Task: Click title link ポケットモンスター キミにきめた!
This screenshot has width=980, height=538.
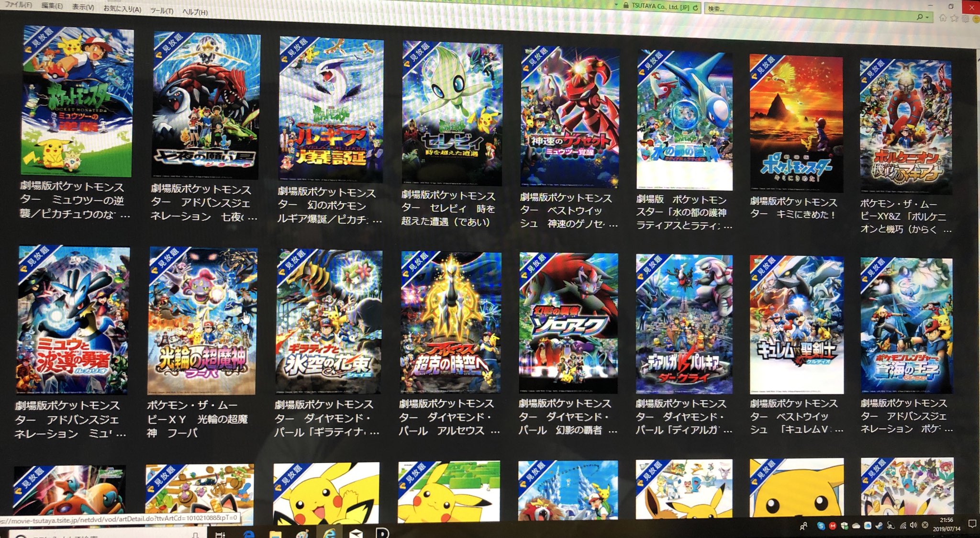Action: 794,208
